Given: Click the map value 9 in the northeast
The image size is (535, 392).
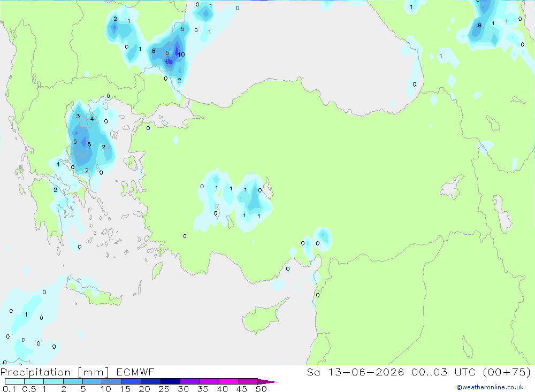Looking at the screenshot, I should tap(479, 25).
